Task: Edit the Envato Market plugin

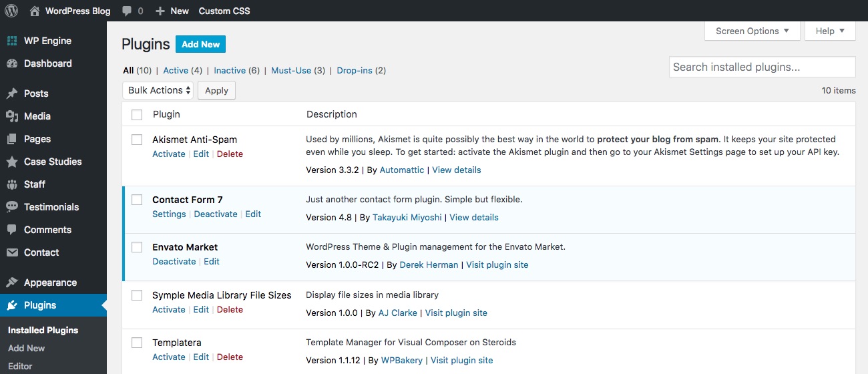Action: 212,261
